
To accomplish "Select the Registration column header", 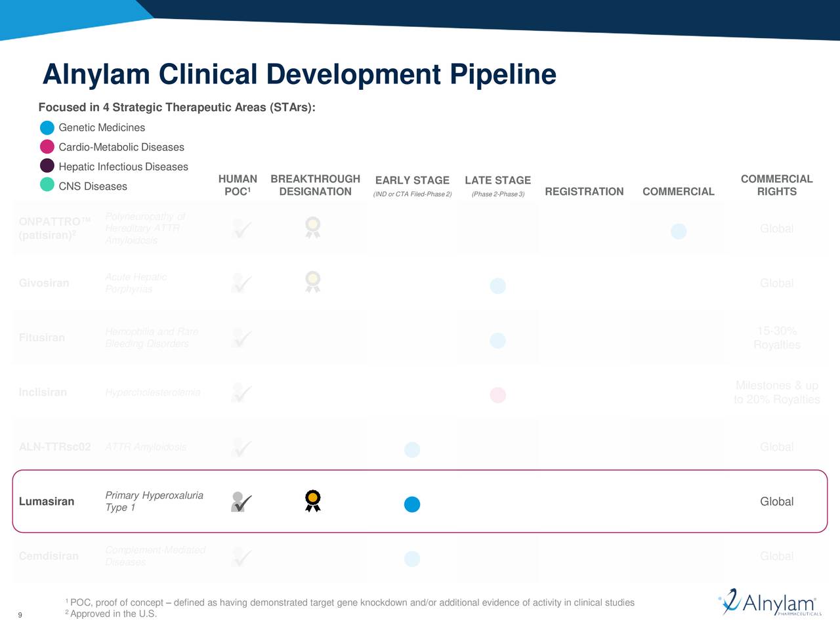I will [583, 191].
